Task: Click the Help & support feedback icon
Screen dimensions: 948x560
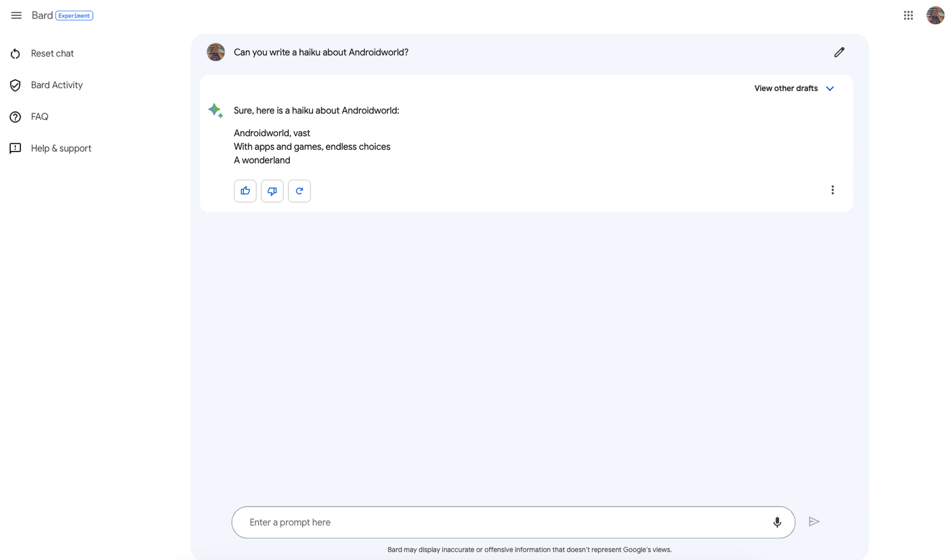Action: [15, 148]
